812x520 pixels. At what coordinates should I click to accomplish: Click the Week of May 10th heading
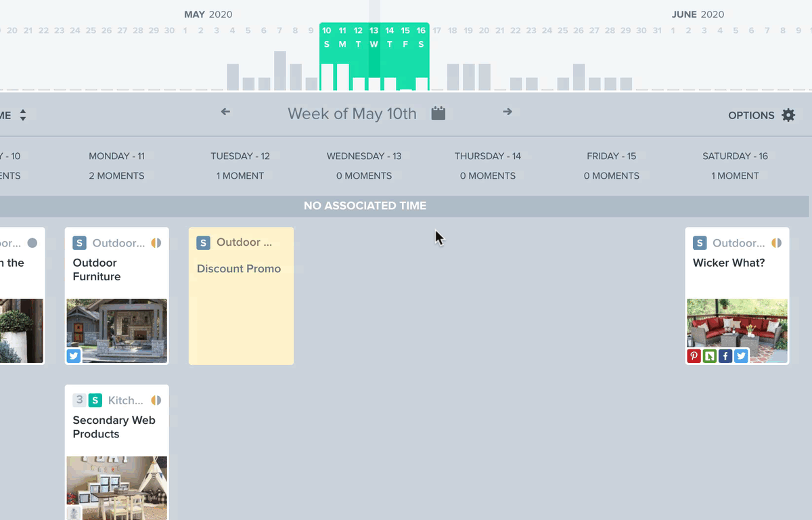[352, 114]
